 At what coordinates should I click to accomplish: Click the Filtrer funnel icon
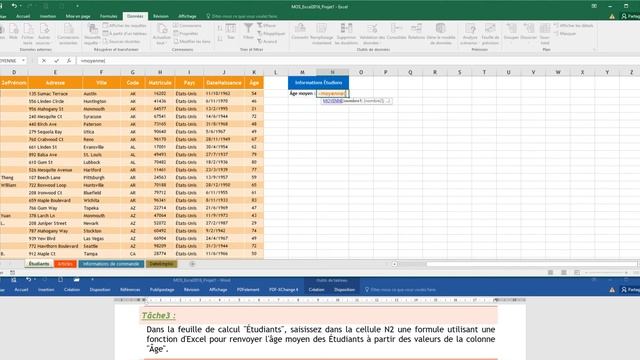248,29
